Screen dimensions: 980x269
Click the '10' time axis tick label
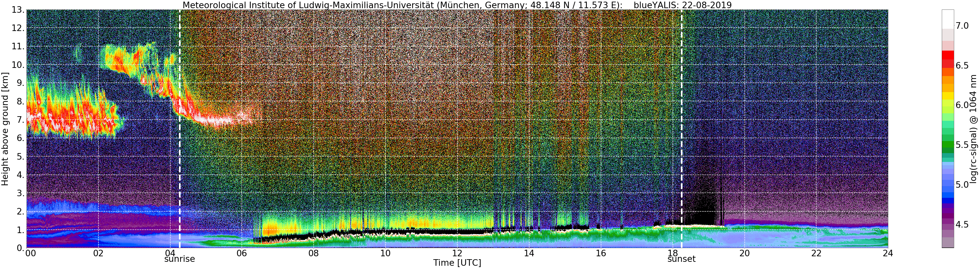tap(385, 253)
